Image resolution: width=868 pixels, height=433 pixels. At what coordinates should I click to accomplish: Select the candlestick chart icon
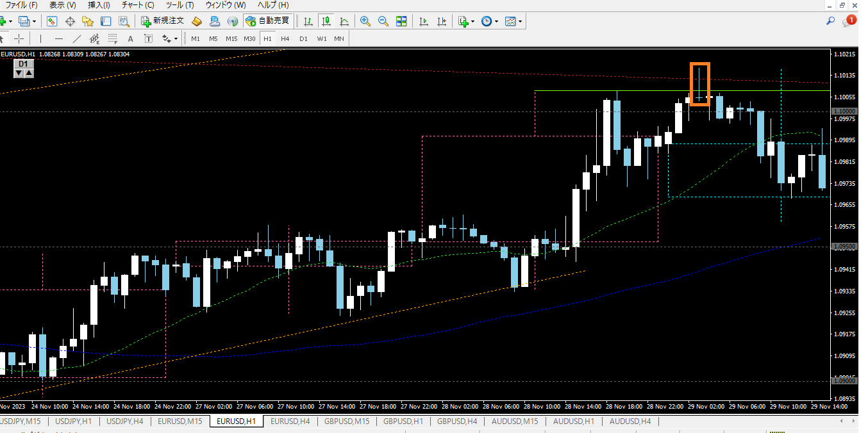[x=326, y=21]
